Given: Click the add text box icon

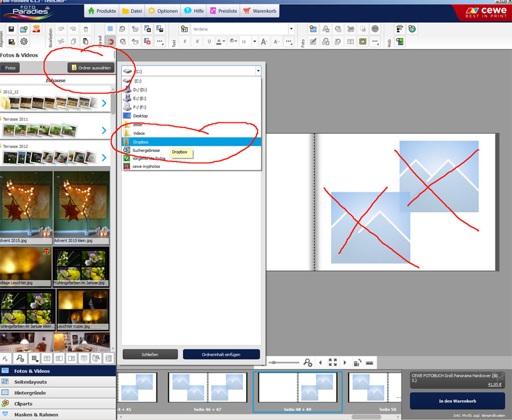Looking at the screenshot, I should point(184,29).
